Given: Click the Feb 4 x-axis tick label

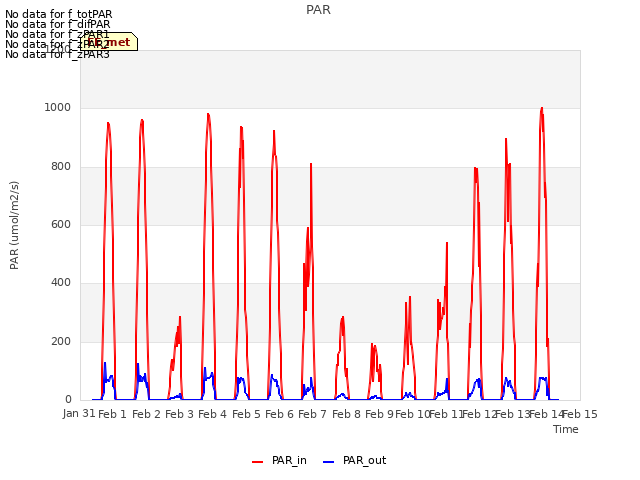Looking at the screenshot, I should pyautogui.click(x=213, y=414).
